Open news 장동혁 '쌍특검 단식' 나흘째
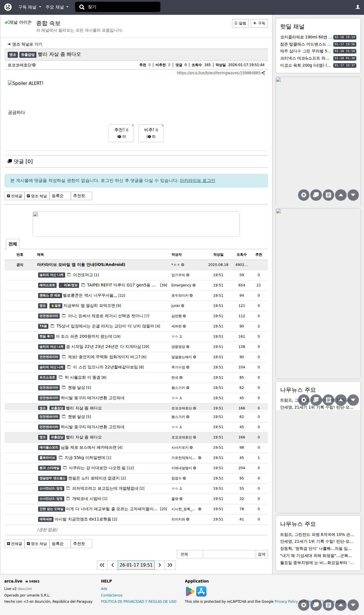364x615 pixels. (316, 548)
